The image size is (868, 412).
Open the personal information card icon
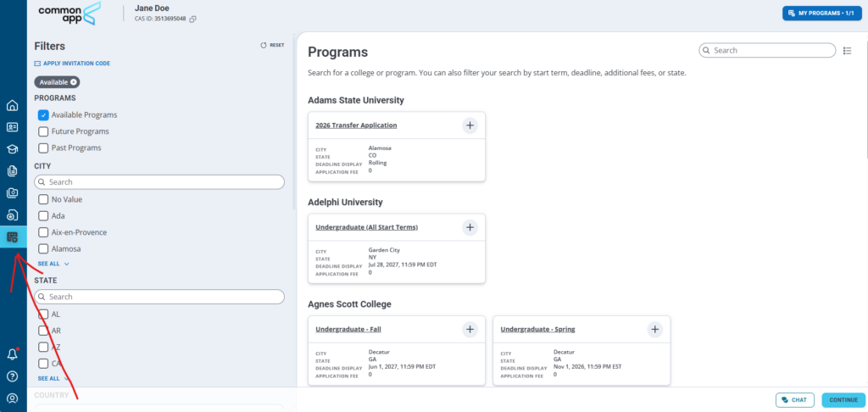[12, 127]
